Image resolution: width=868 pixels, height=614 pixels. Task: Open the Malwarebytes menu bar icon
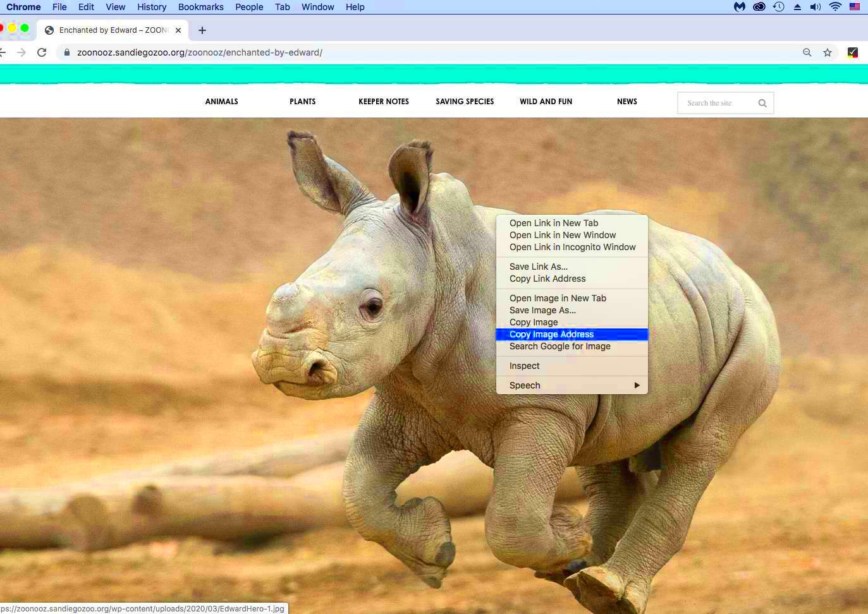click(x=740, y=7)
